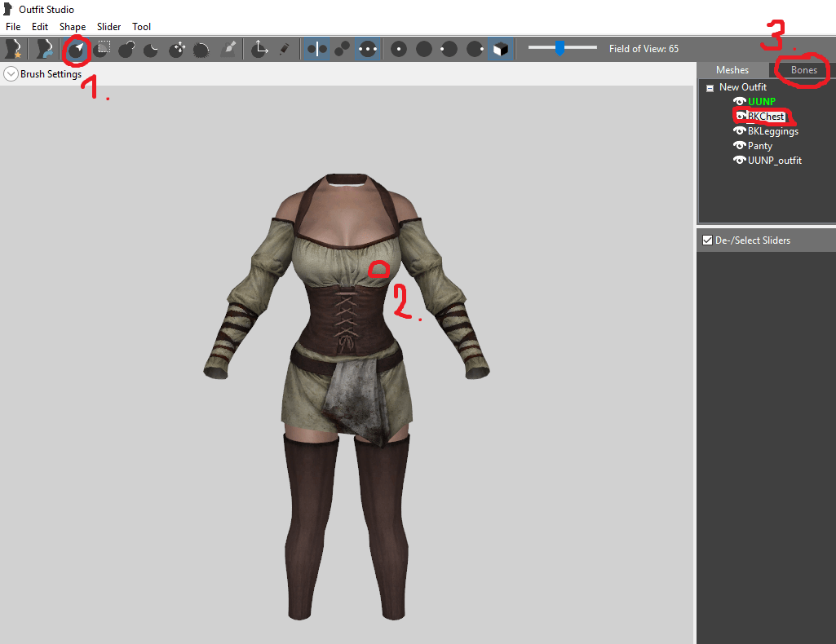
Task: Select the Move brush with four arrows
Action: (176, 50)
